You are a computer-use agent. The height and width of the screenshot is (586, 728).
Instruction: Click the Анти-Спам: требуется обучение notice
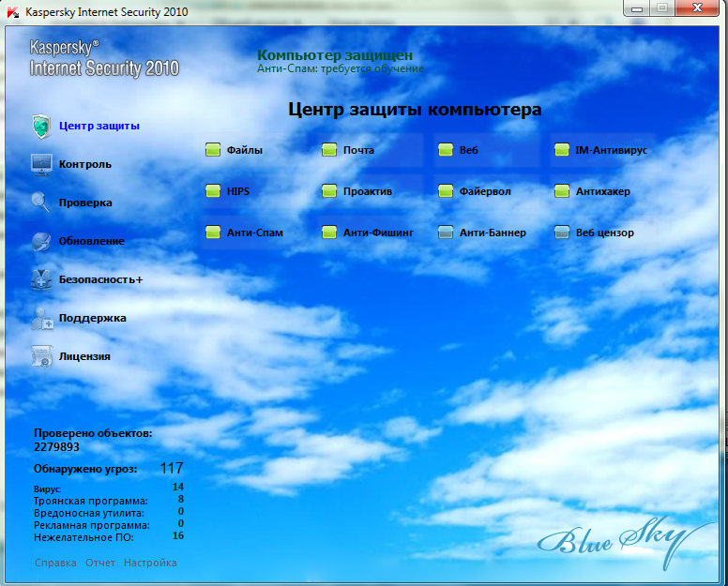[341, 68]
